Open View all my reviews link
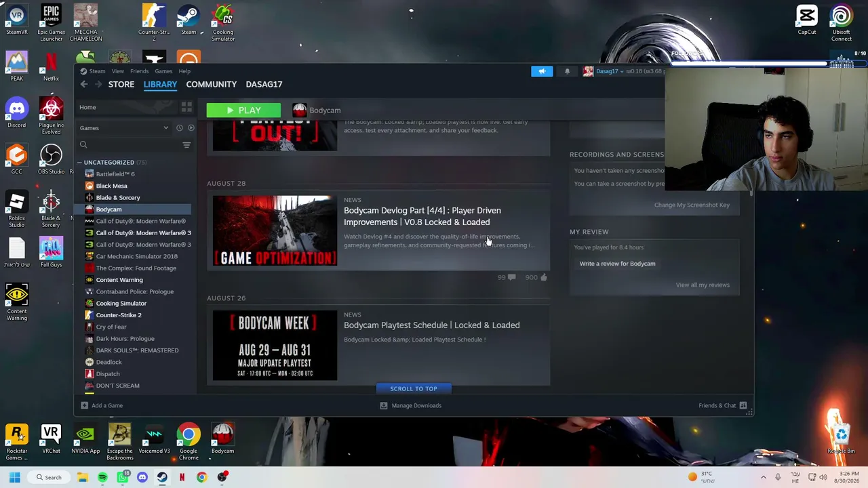Viewport: 868px width, 488px height. (703, 285)
